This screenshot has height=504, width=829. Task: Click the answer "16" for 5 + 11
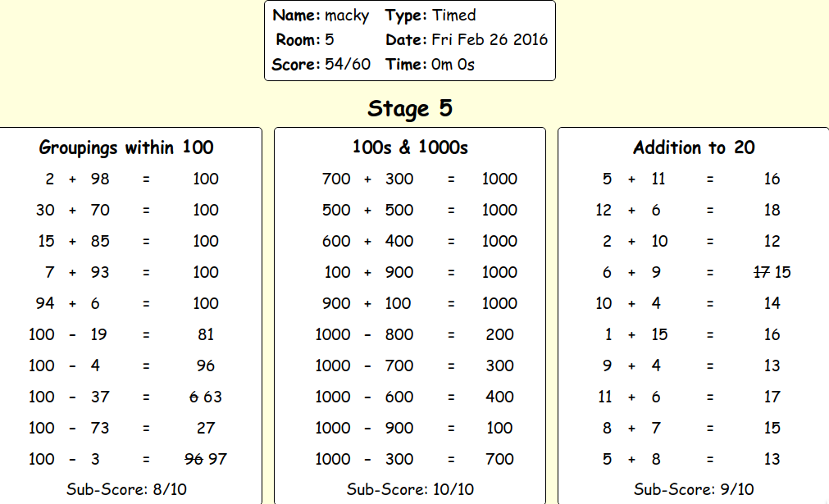pyautogui.click(x=772, y=179)
